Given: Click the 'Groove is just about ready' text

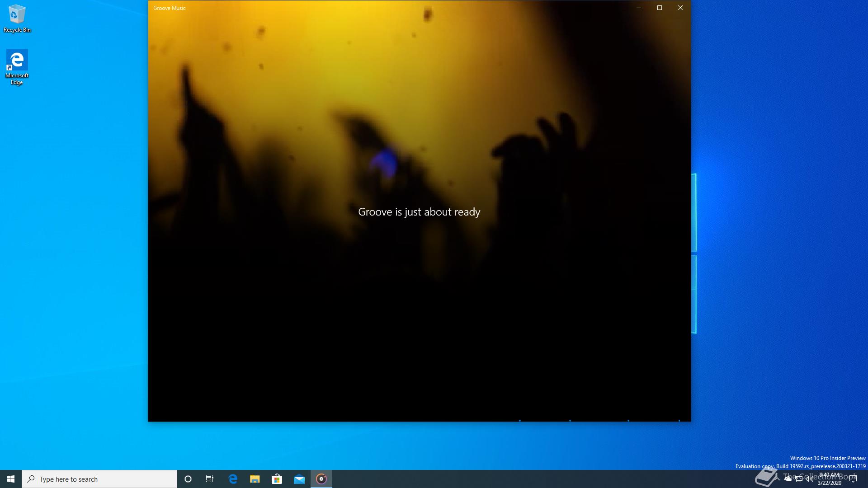Looking at the screenshot, I should point(419,212).
